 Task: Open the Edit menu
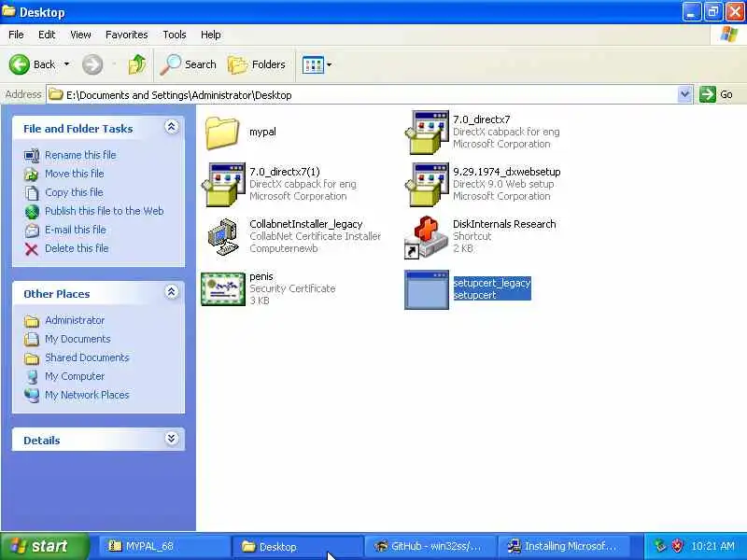point(47,35)
